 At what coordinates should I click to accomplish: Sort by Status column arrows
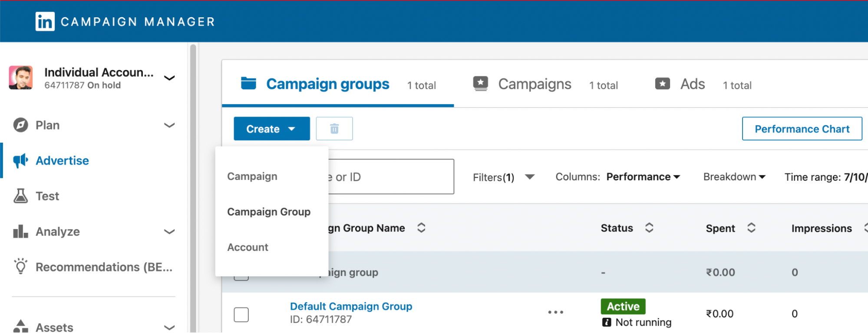pos(649,228)
